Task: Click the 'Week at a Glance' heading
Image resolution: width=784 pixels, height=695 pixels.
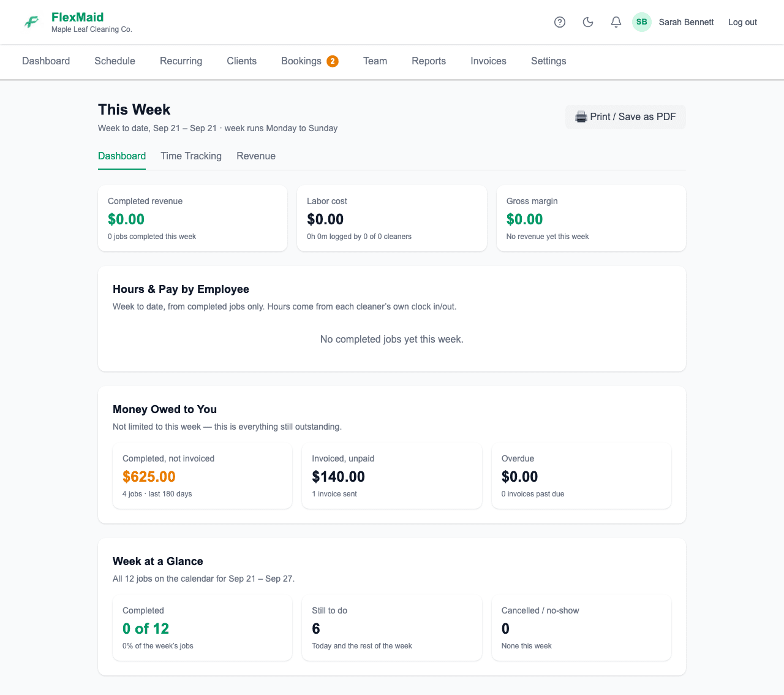Action: pyautogui.click(x=158, y=561)
